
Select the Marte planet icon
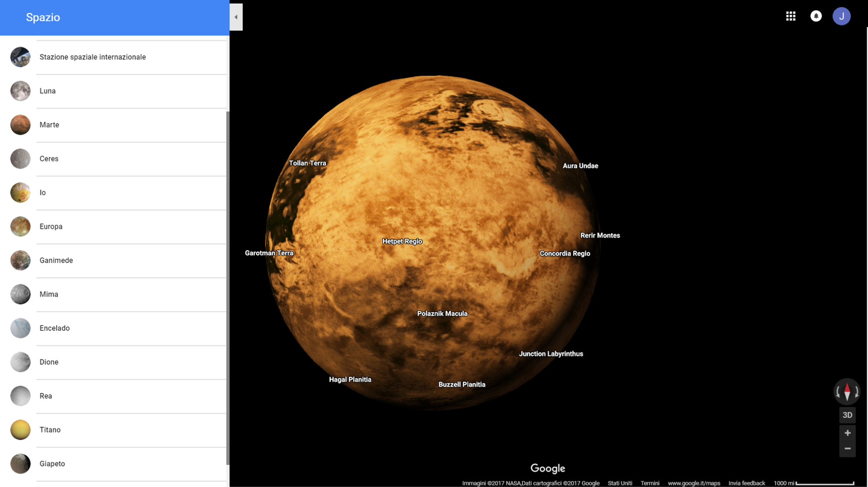pyautogui.click(x=20, y=125)
